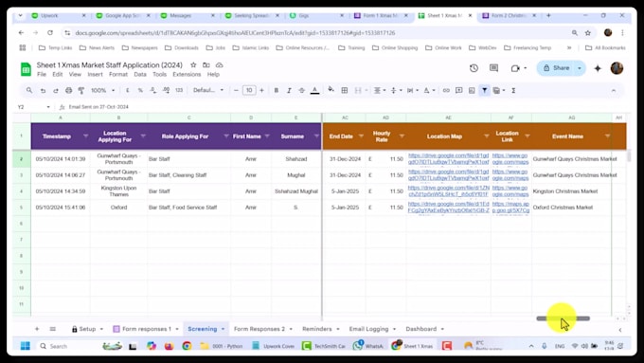
Task: Toggle bold formatting
Action: point(276,90)
